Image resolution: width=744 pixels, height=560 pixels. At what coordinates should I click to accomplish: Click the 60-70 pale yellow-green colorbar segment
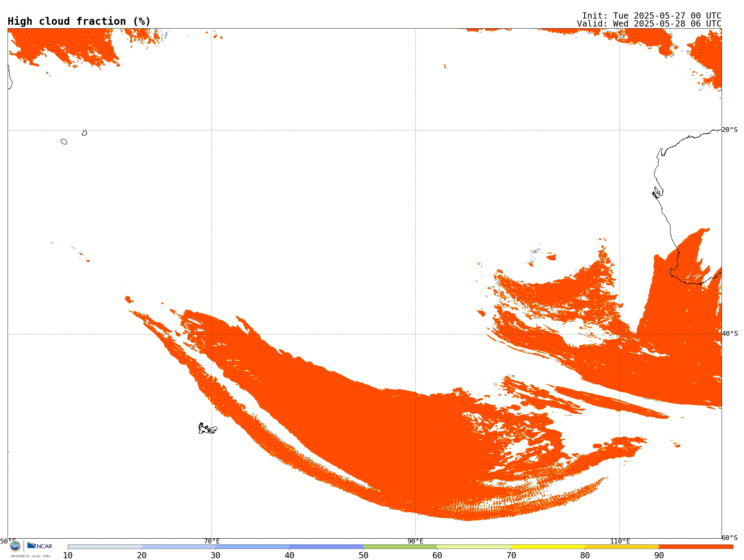(474, 547)
